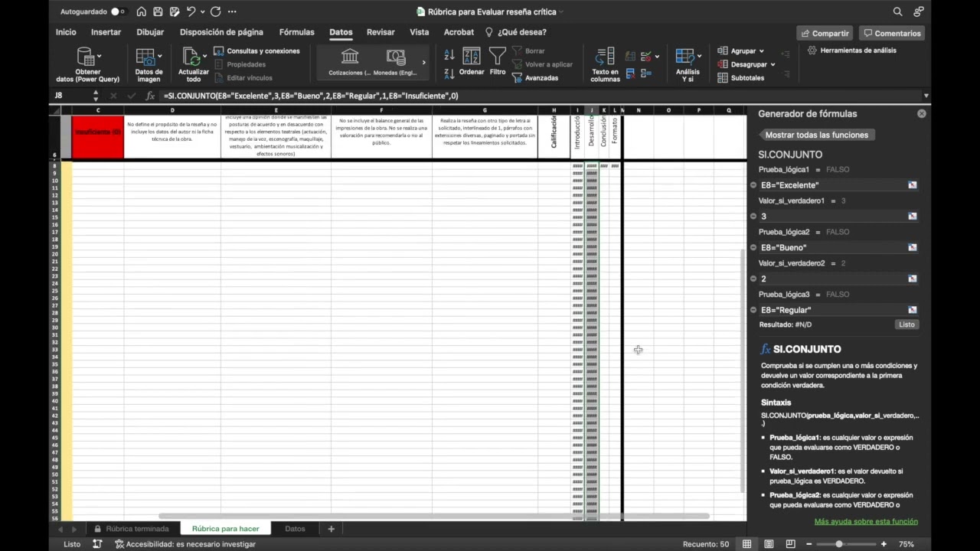Toggle the Filtro funnel
980x551 pixels.
point(498,61)
